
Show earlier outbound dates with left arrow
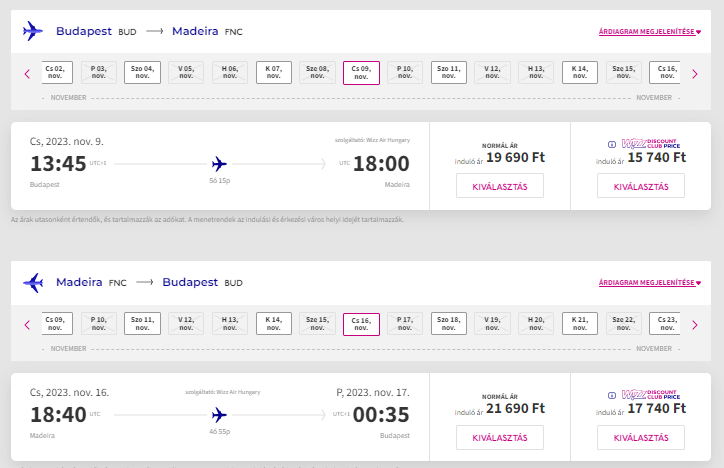pyautogui.click(x=27, y=74)
